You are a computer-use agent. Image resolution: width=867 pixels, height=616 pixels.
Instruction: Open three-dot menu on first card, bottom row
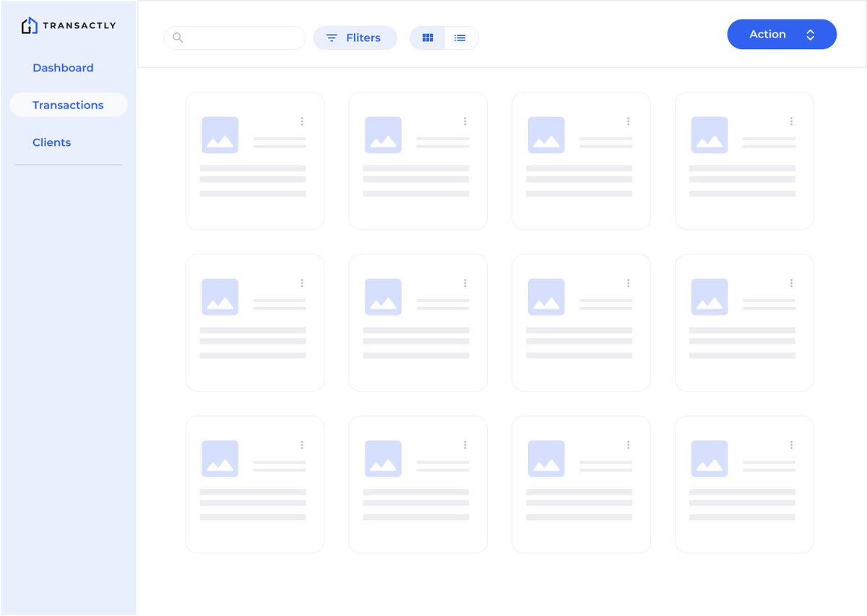(x=302, y=445)
